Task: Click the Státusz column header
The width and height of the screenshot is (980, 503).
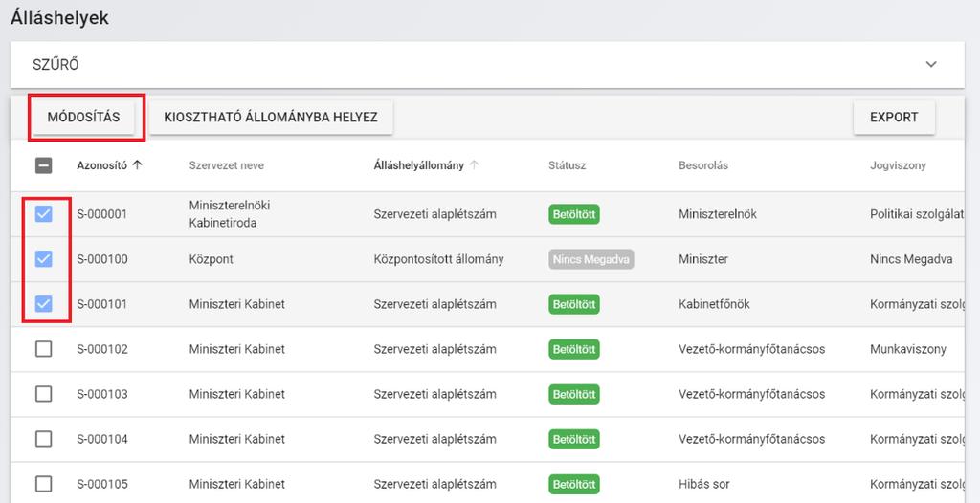Action: pyautogui.click(x=567, y=165)
